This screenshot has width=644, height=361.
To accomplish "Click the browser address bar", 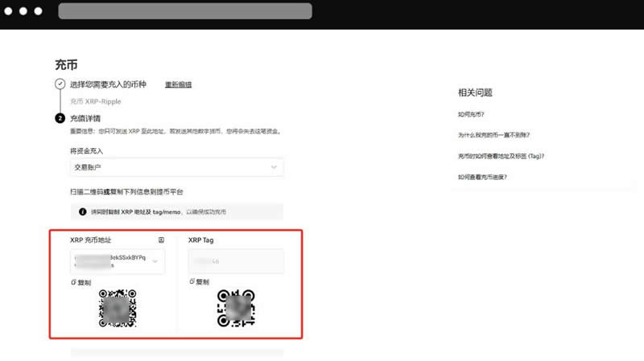I will pos(185,11).
